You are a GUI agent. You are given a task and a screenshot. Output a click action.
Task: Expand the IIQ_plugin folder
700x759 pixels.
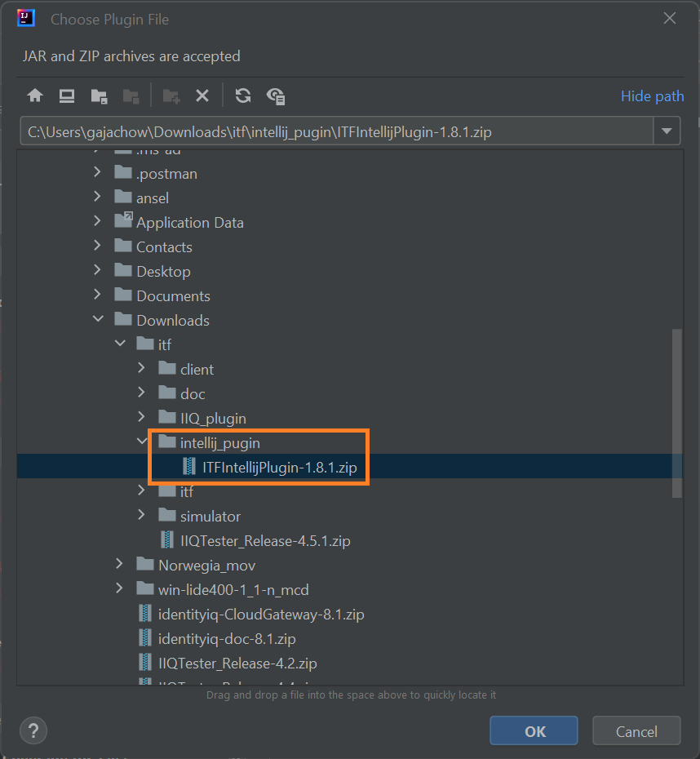click(141, 417)
